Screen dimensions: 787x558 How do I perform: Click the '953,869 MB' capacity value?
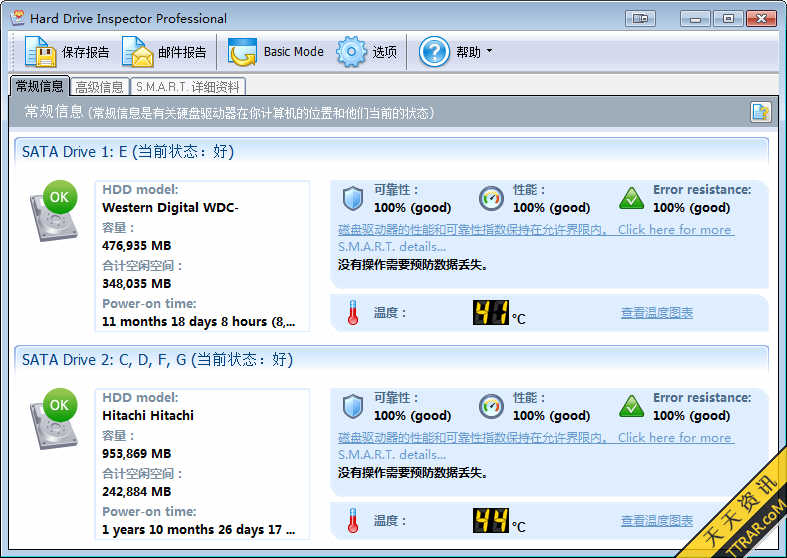(137, 454)
